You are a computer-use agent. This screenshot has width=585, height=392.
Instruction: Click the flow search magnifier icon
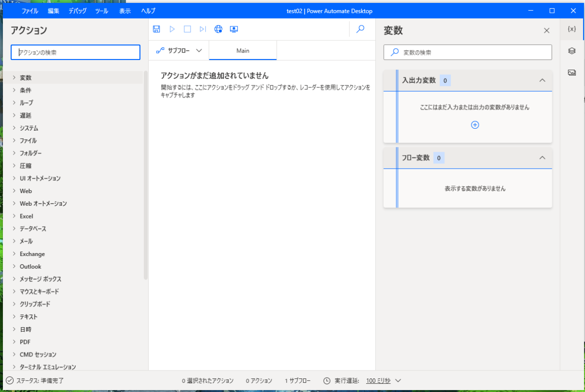(x=361, y=29)
